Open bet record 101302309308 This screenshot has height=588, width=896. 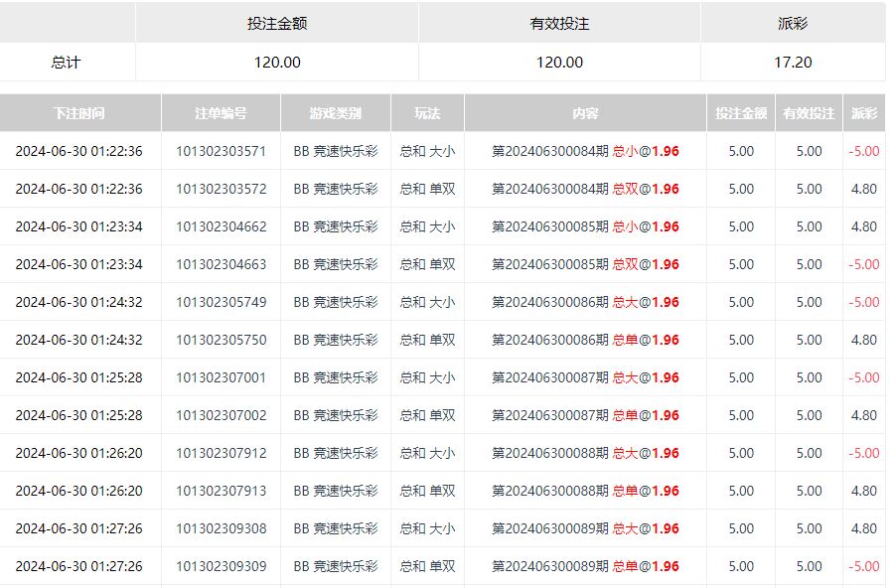pos(221,528)
